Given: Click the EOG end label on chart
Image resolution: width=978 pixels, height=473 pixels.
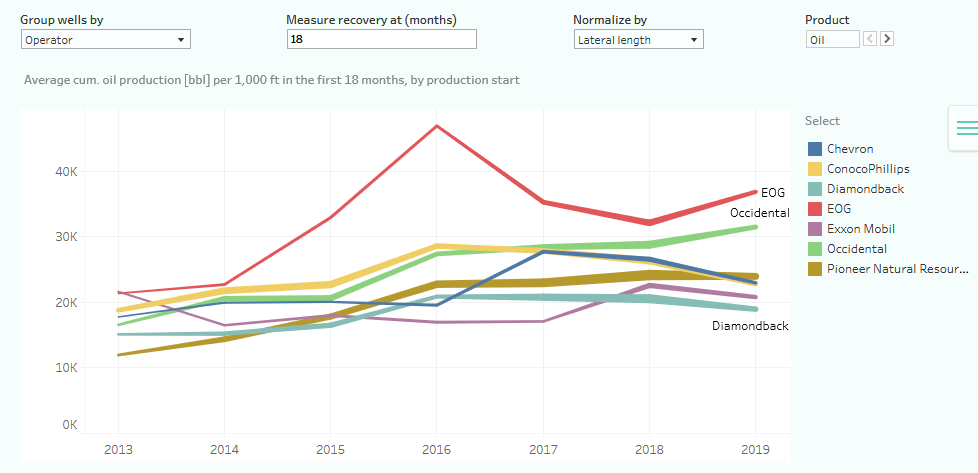Looking at the screenshot, I should pos(773,193).
